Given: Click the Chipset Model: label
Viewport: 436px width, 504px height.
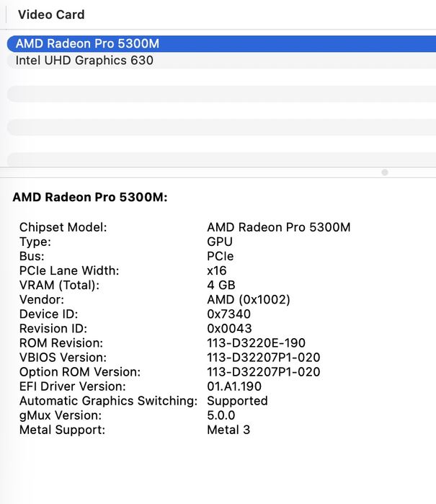Looking at the screenshot, I should coord(63,227).
